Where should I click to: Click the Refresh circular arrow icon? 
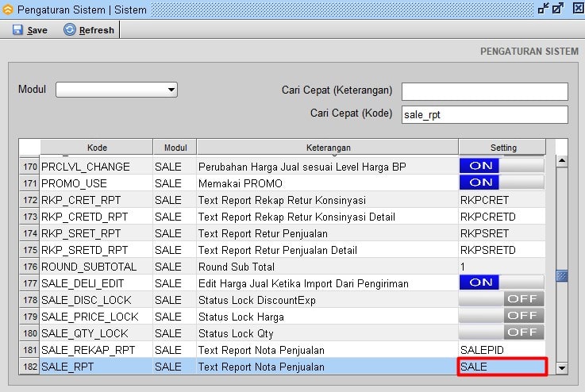pyautogui.click(x=70, y=30)
